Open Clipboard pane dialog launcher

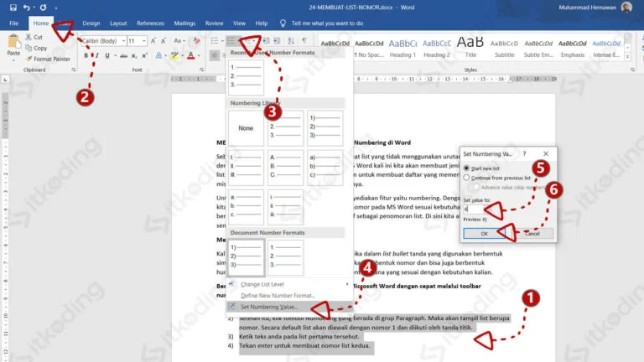pyautogui.click(x=74, y=70)
